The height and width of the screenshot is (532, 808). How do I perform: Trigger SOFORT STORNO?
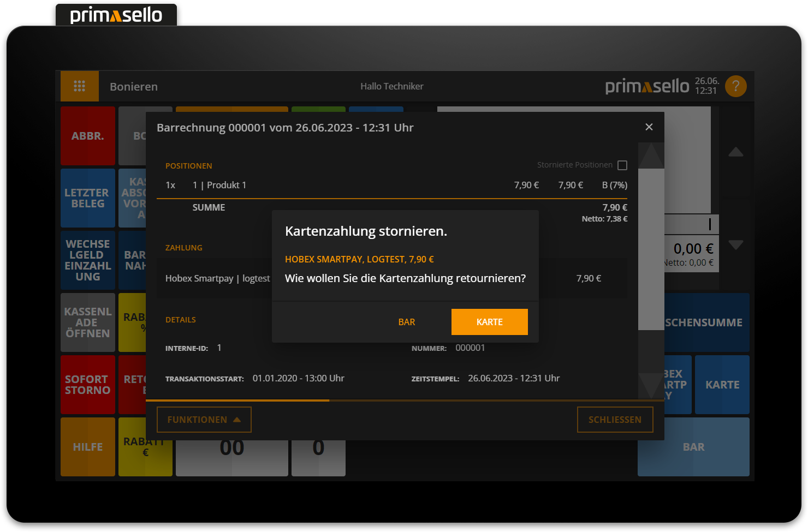pyautogui.click(x=87, y=384)
